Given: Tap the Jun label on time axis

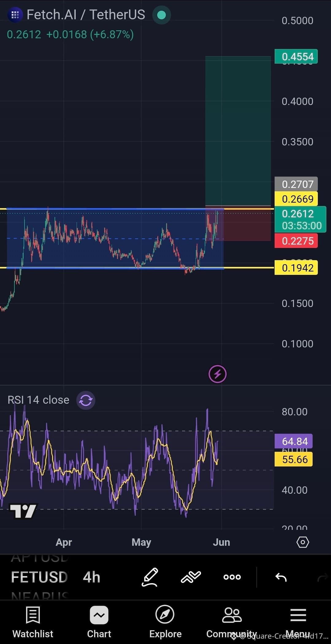Looking at the screenshot, I should click(221, 542).
